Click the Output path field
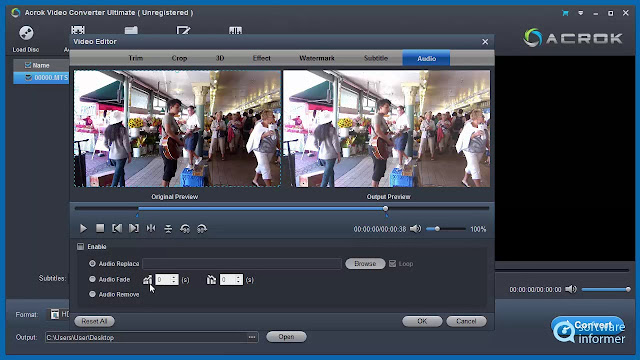Image resolution: width=640 pixels, height=360 pixels. click(147, 337)
